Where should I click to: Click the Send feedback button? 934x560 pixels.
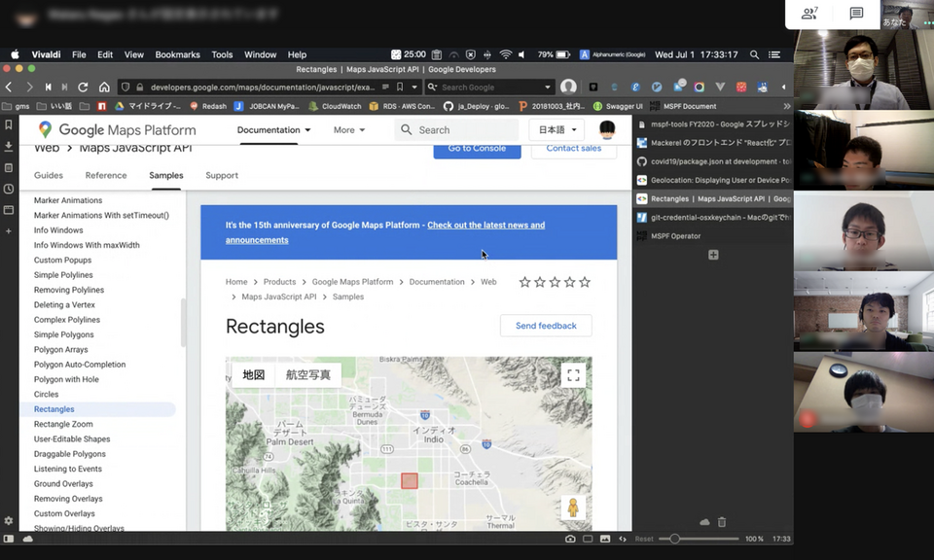point(546,326)
